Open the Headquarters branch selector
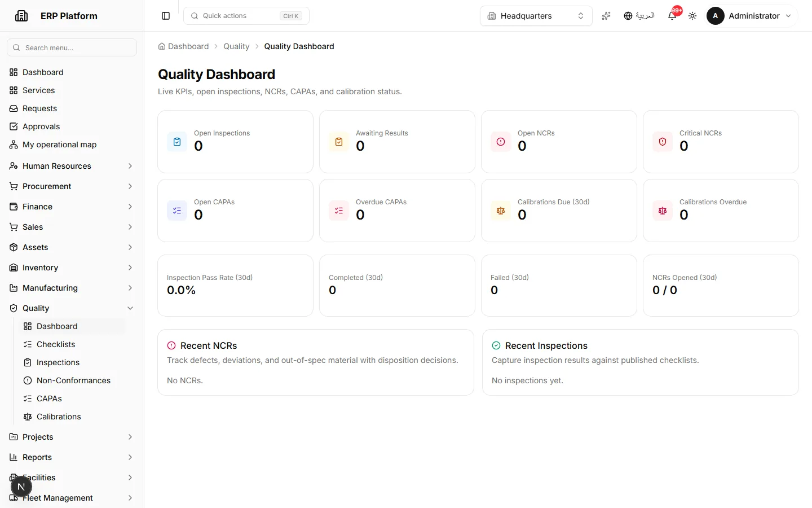 pos(536,16)
